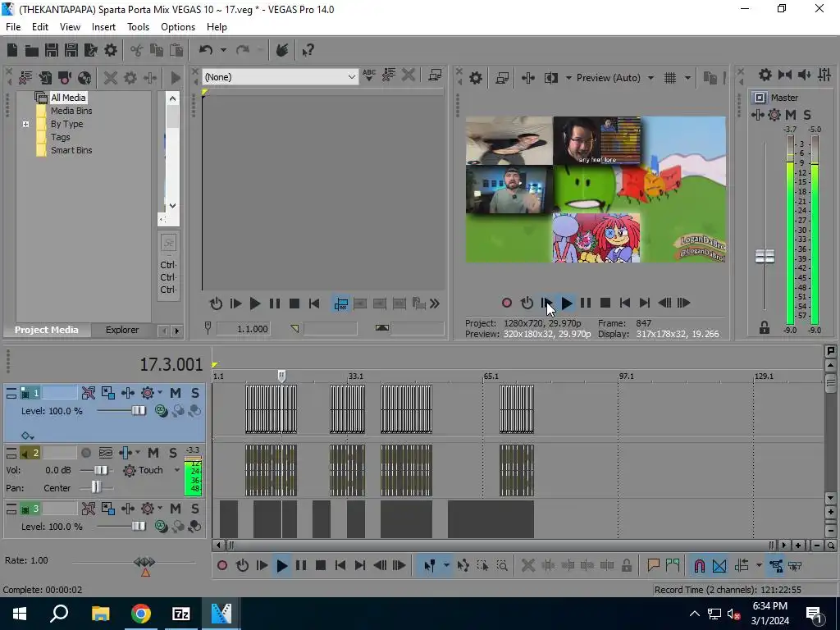
Task: Open the Split Screen View dropdown arrow
Action: pos(568,78)
